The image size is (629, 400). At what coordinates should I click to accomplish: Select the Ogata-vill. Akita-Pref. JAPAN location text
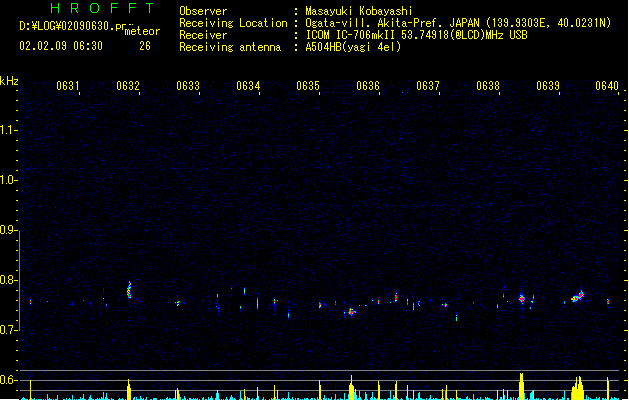458,23
